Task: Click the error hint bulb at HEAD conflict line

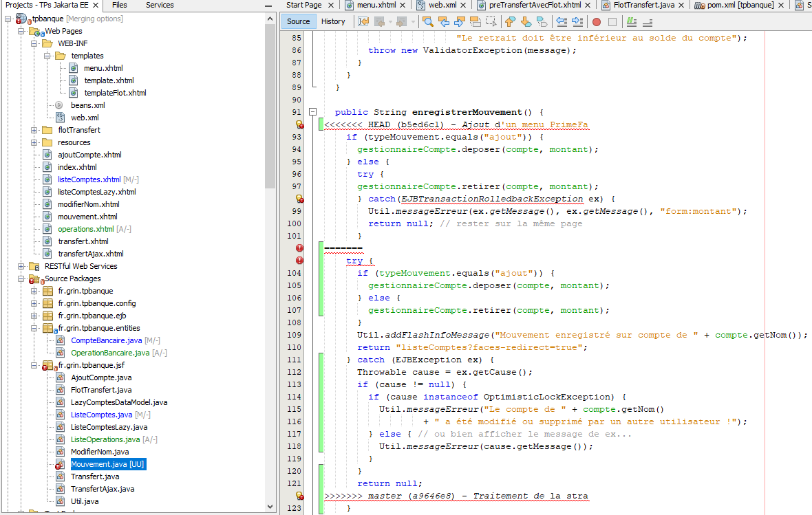Action: pos(299,124)
